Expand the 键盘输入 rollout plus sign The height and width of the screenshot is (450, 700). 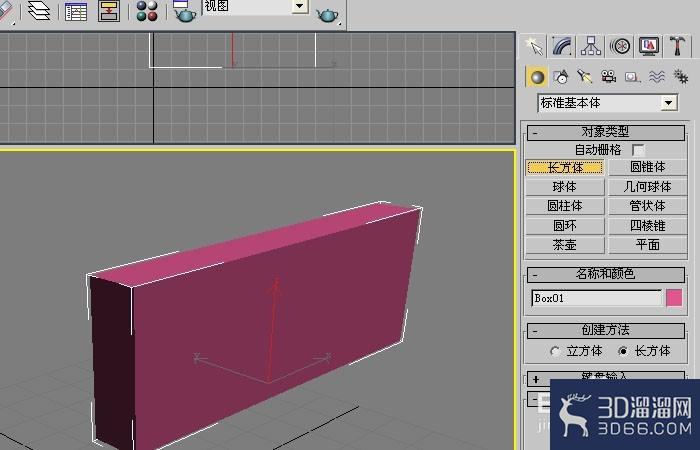(536, 379)
